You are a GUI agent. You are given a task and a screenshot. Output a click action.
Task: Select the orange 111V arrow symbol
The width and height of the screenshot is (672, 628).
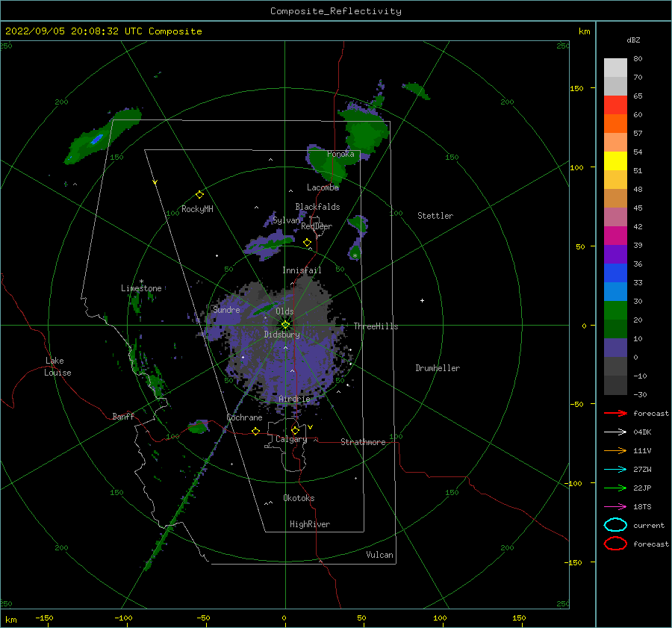615,450
